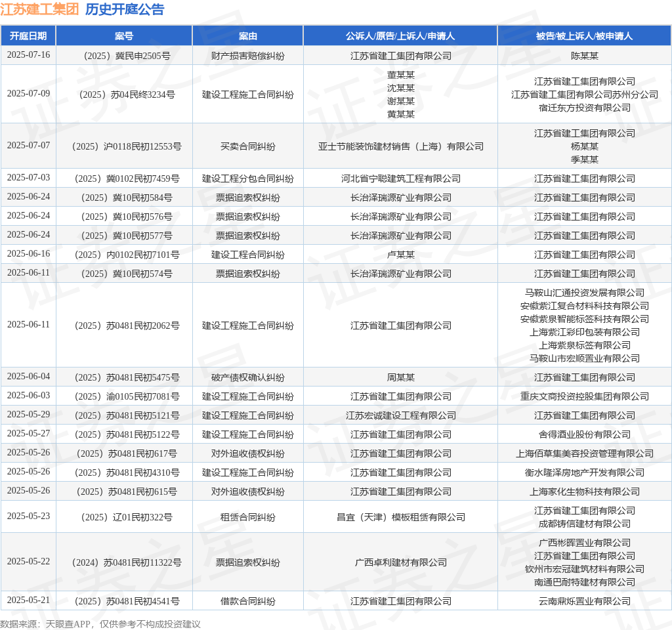This screenshot has height=630, width=672.
Task: Click 宿迁东方投资有限公司 defendant
Action: pyautogui.click(x=585, y=108)
